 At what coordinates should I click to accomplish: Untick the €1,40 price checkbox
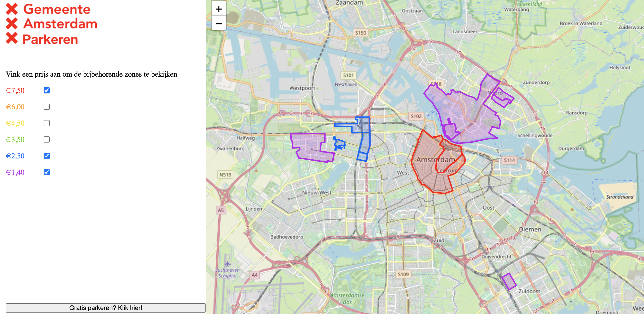pyautogui.click(x=46, y=172)
